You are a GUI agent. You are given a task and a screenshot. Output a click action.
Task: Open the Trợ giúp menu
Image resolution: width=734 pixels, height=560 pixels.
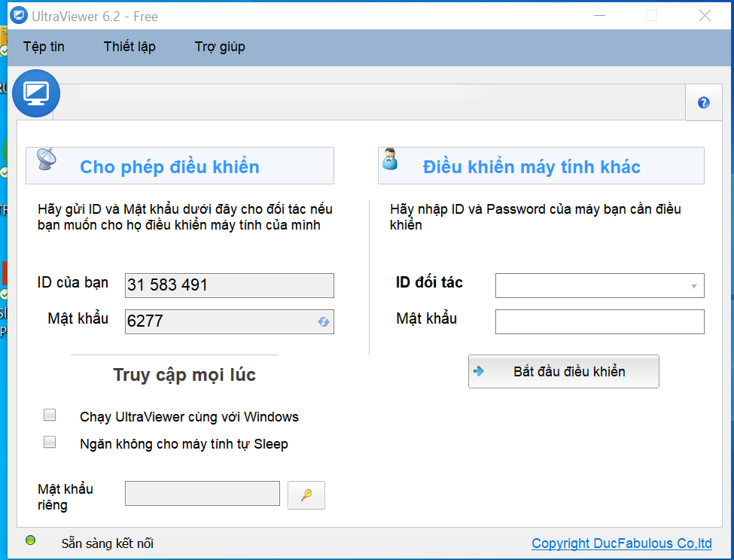220,47
